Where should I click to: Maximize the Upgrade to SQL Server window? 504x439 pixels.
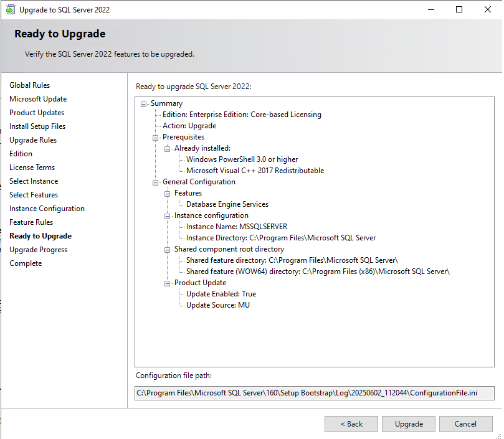[459, 10]
